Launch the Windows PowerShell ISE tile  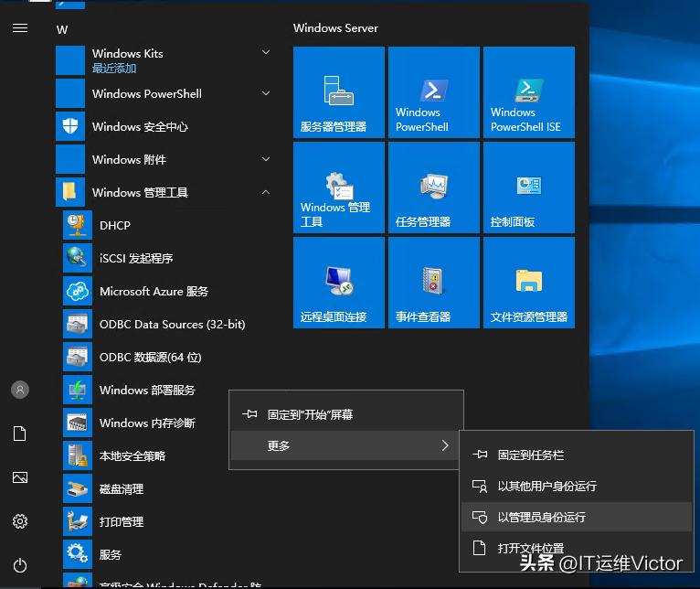tap(529, 92)
